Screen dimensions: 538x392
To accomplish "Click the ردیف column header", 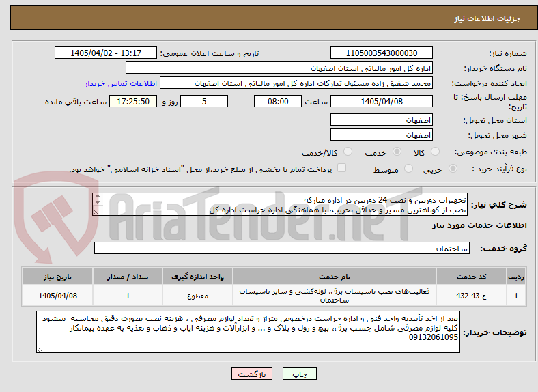I will tap(516, 277).
